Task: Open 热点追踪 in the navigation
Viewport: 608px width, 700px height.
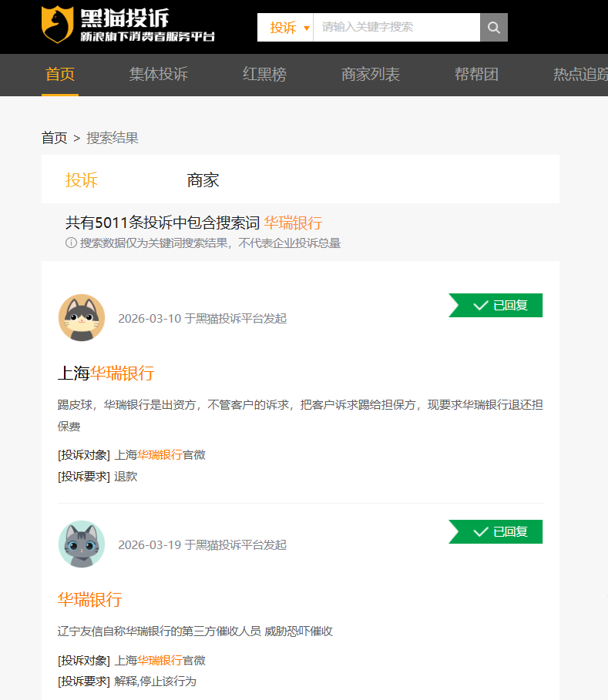Action: coord(579,75)
